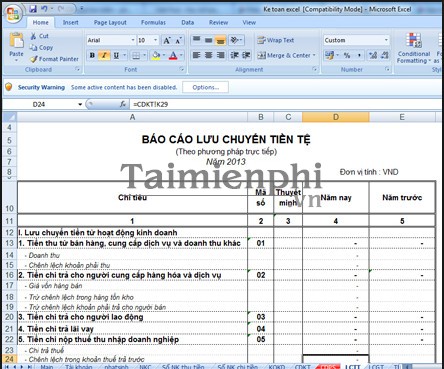Toggle Bold formatting
The height and width of the screenshot is (369, 444).
tap(92, 55)
